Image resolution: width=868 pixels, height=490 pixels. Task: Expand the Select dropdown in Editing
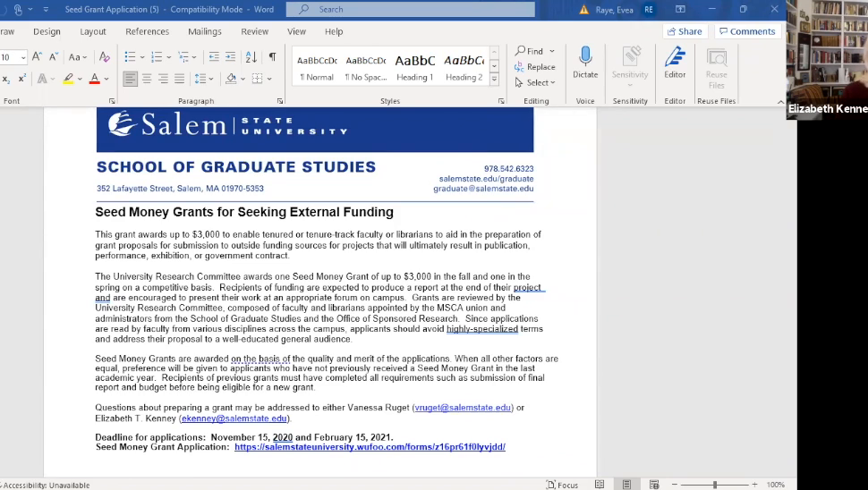click(535, 82)
